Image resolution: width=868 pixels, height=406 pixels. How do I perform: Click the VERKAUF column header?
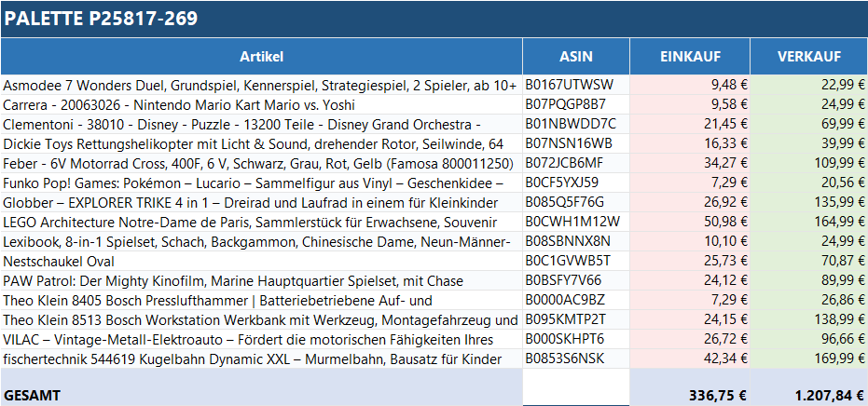pos(808,56)
